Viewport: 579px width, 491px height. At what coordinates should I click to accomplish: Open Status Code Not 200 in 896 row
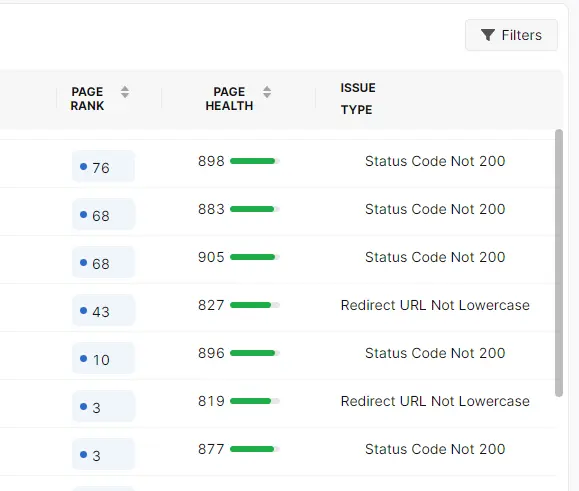pos(435,353)
